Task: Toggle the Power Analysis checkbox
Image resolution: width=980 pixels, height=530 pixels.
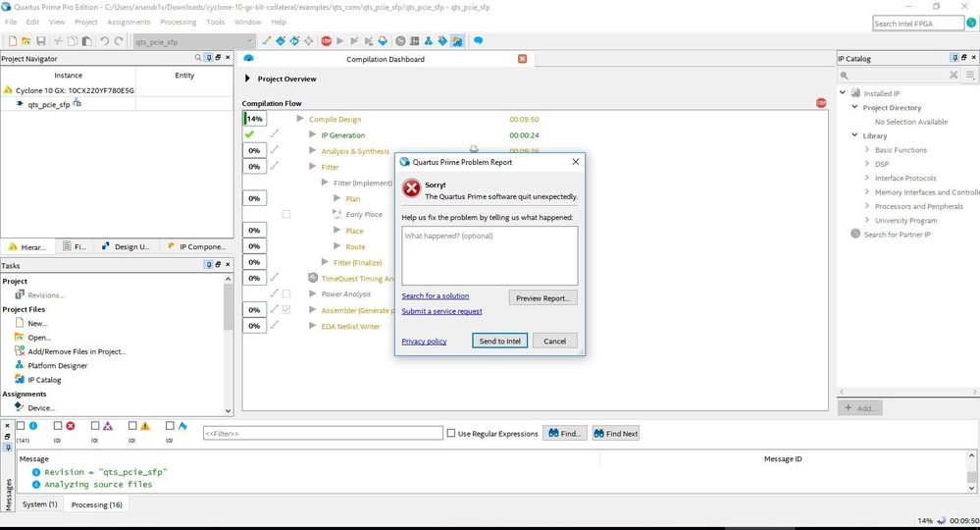Action: [x=286, y=293]
